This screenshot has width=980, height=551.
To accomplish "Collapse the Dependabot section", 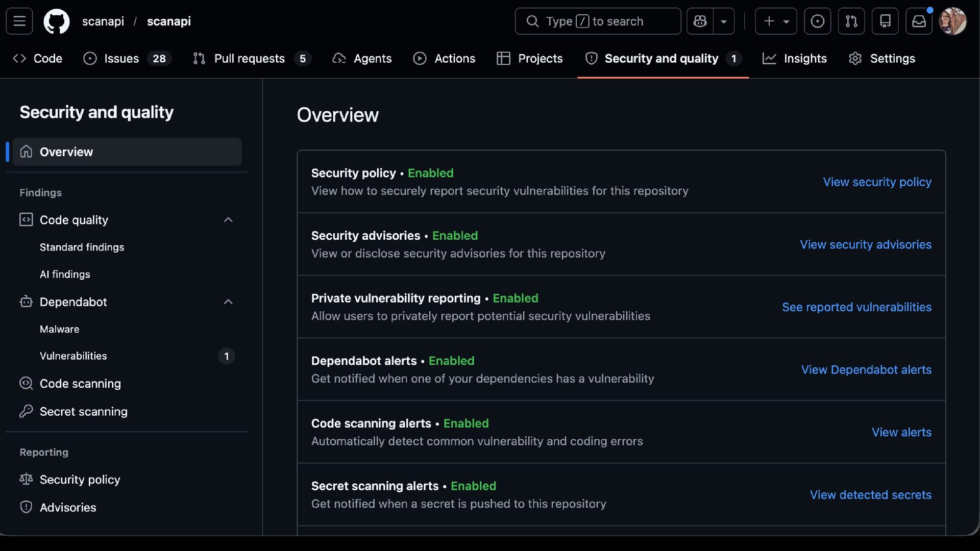I will (228, 302).
